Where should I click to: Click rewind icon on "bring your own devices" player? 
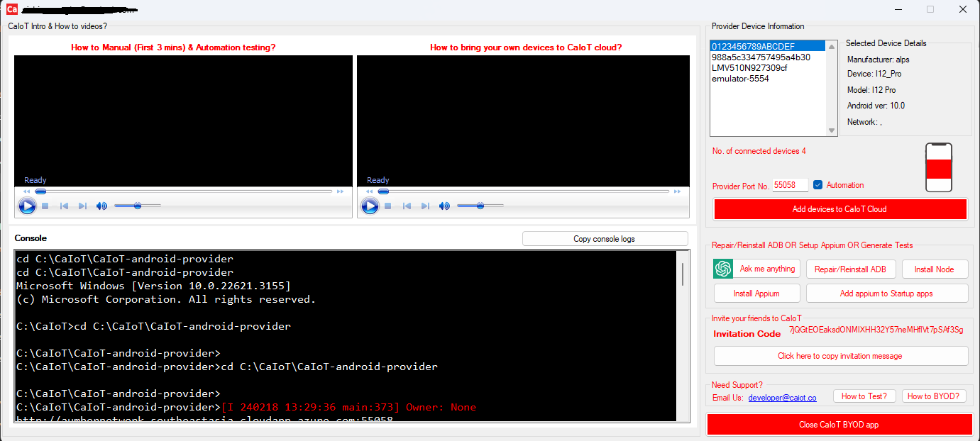pyautogui.click(x=370, y=191)
